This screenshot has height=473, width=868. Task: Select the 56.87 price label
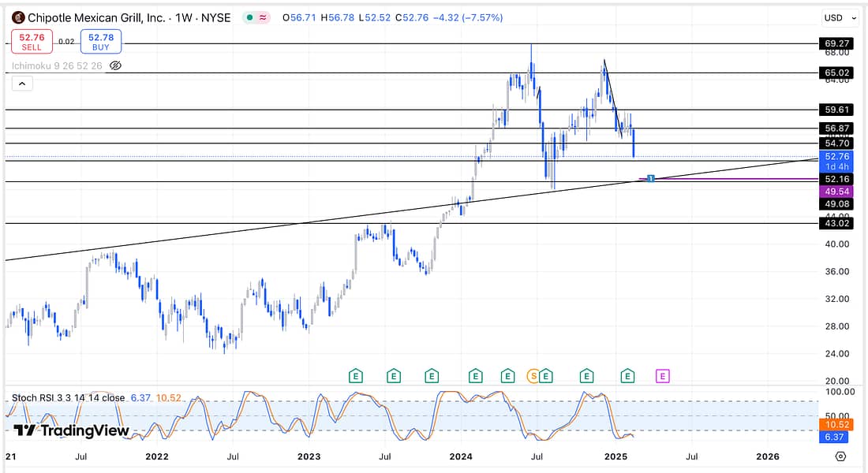click(836, 128)
